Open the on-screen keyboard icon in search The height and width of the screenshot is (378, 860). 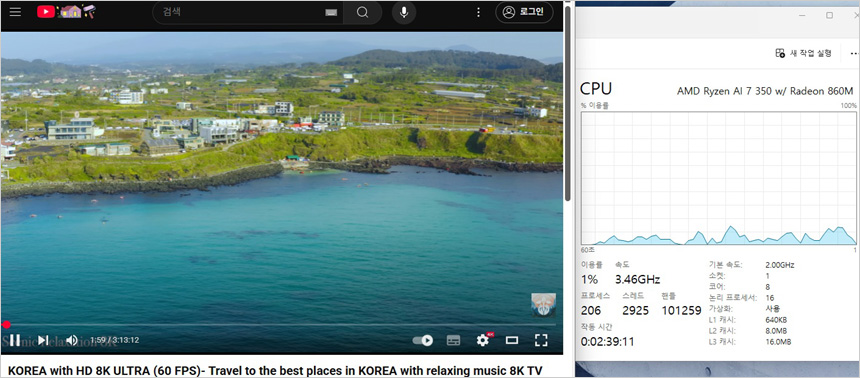pos(331,13)
